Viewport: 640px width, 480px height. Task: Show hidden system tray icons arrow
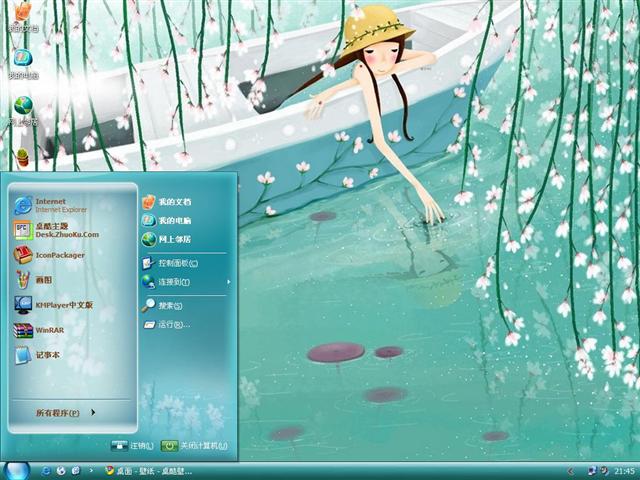[571, 471]
